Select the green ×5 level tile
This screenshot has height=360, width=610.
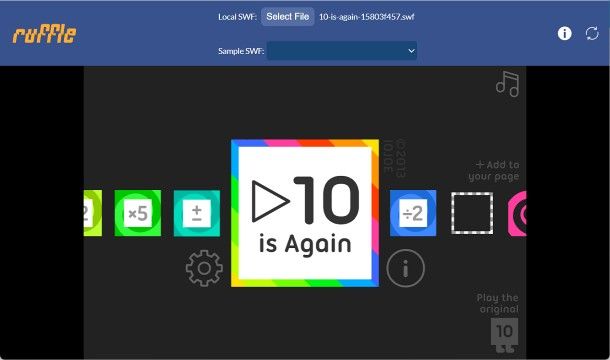(138, 213)
